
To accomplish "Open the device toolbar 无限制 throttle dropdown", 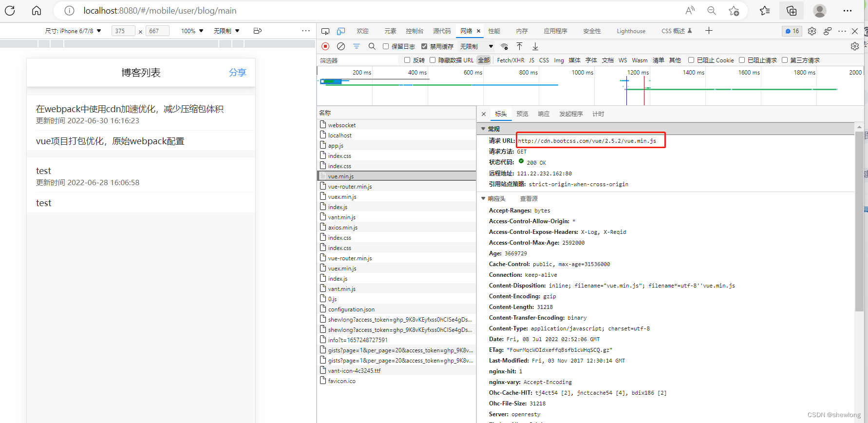I will tap(226, 31).
